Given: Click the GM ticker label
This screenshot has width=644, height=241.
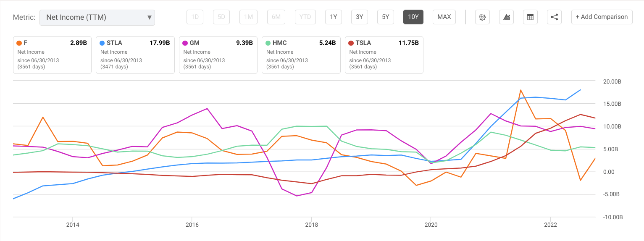Looking at the screenshot, I should pyautogui.click(x=195, y=43).
